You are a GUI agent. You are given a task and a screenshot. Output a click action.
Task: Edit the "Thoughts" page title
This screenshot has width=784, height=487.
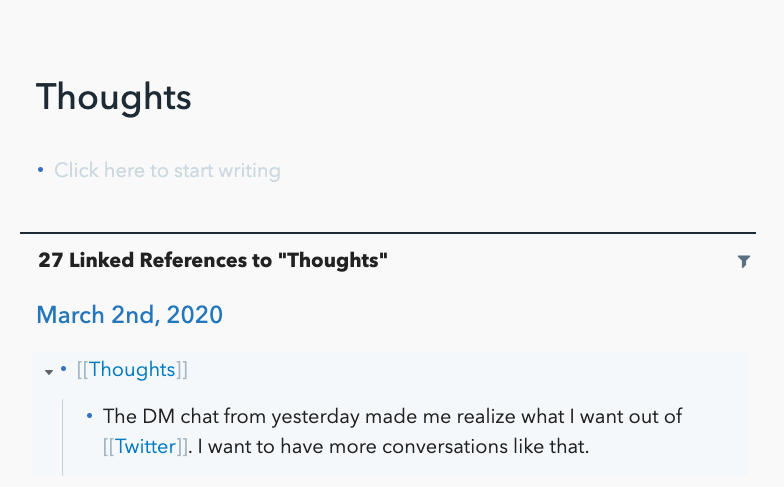pos(113,98)
